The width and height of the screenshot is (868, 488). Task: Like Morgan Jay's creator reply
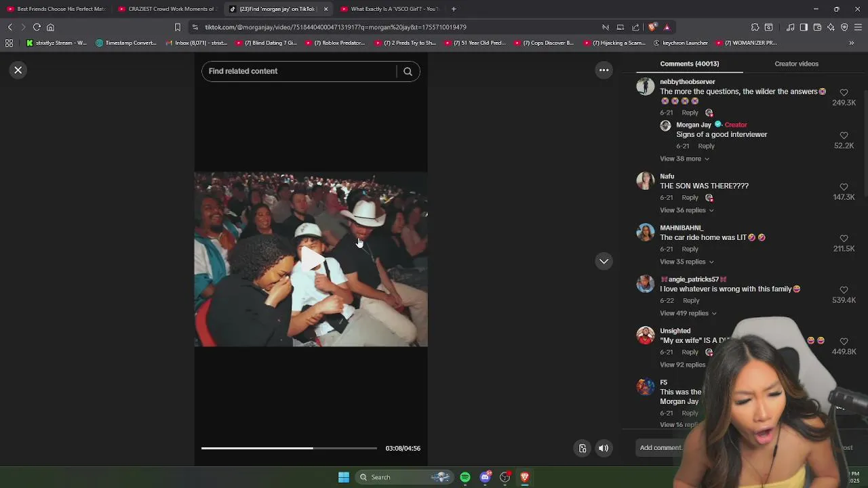coord(844,136)
